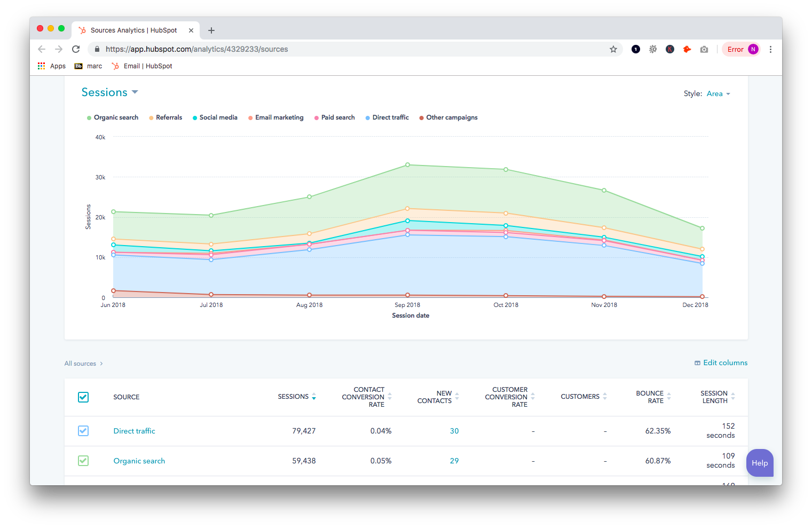Open the Email HubSpot bookmark
The height and width of the screenshot is (528, 812).
click(142, 66)
